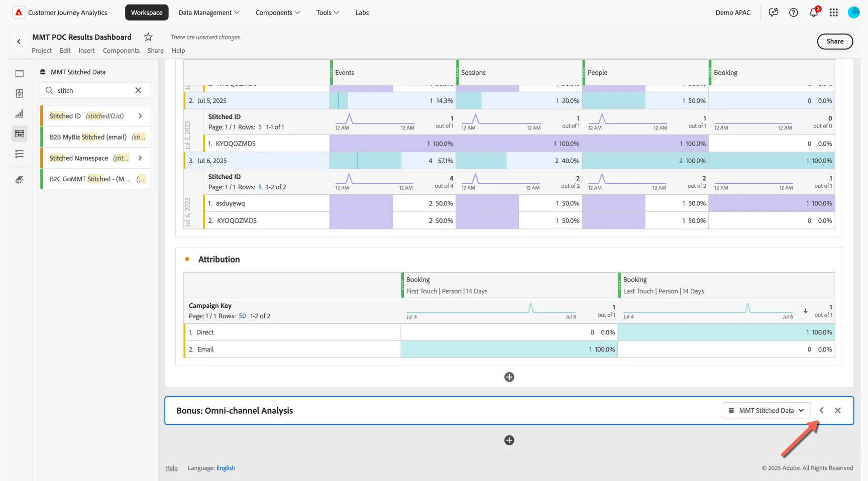Open the apps grid switcher
The width and height of the screenshot is (868, 481).
(833, 13)
